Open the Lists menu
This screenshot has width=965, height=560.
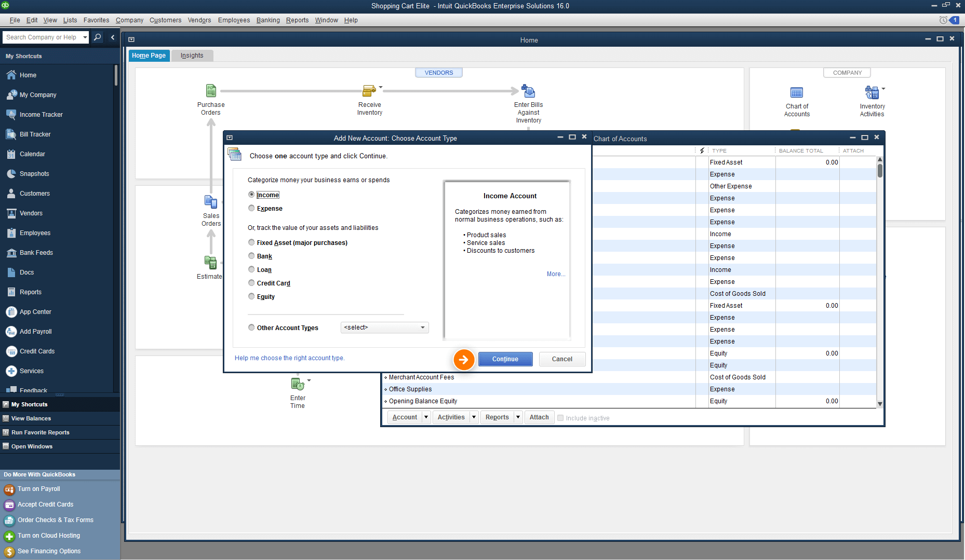point(70,20)
